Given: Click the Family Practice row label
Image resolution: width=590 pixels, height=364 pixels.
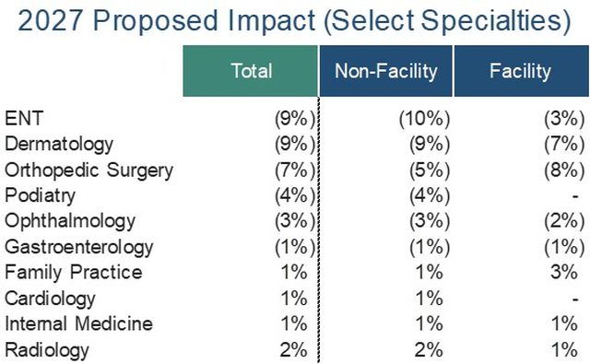Looking at the screenshot, I should click(74, 273).
